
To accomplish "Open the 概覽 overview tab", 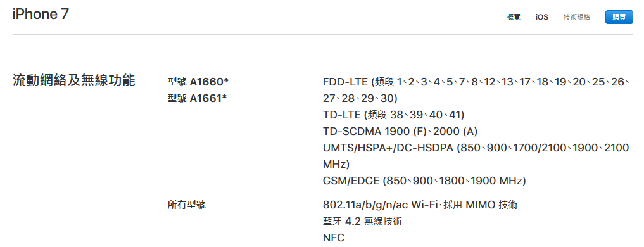I will pos(514,17).
